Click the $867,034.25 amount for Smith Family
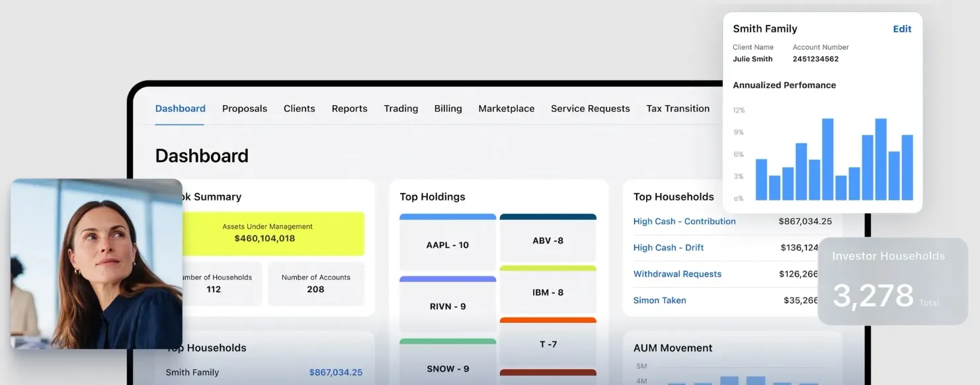This screenshot has width=980, height=385. pos(336,372)
